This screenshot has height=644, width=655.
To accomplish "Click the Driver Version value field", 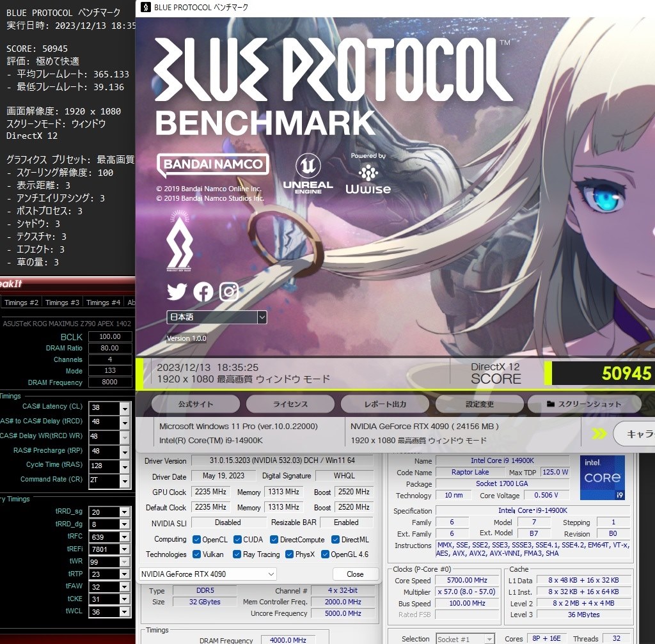I will point(282,460).
